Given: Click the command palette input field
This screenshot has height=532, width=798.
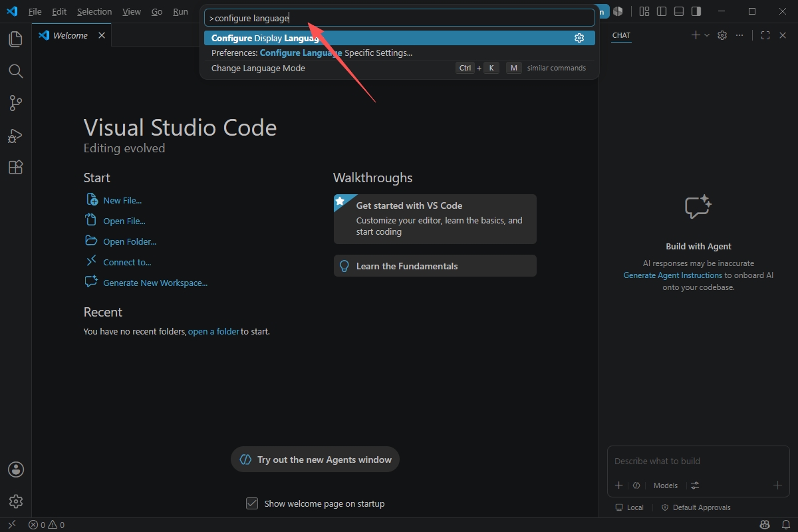Looking at the screenshot, I should (x=400, y=18).
